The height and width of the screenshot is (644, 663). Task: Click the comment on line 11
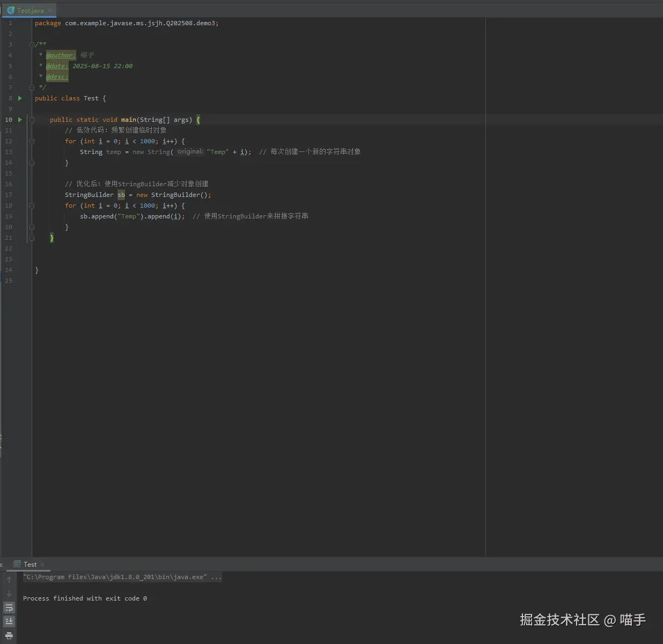tap(116, 130)
